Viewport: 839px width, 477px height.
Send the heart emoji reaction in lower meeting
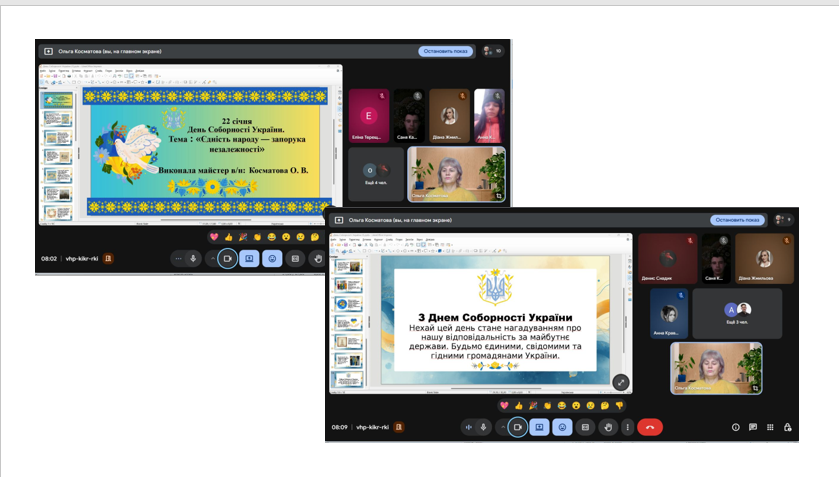click(x=505, y=405)
